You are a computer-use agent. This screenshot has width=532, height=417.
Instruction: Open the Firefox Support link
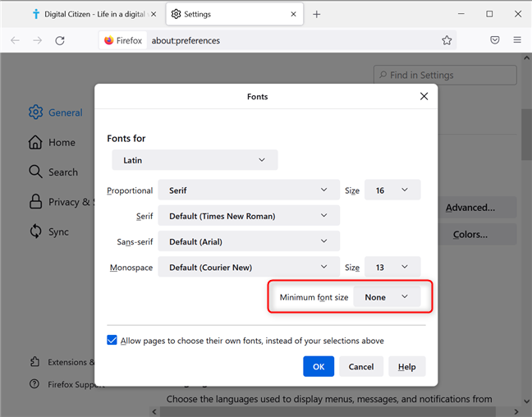66,384
